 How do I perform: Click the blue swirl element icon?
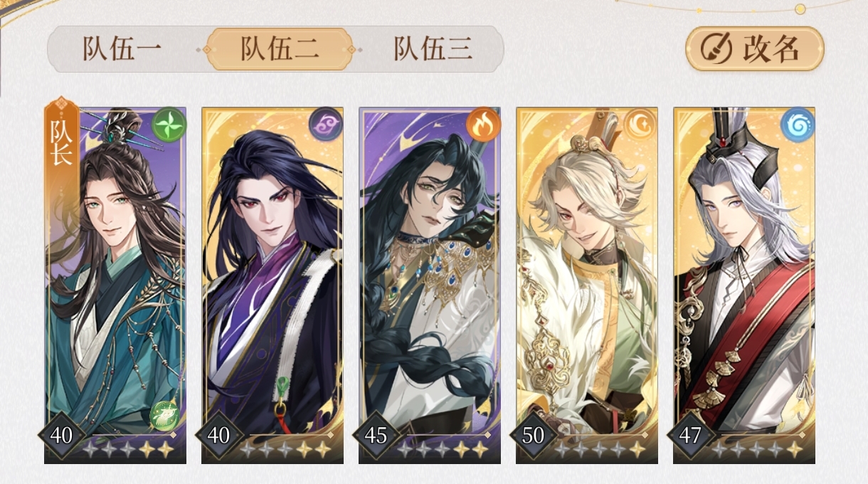pos(798,125)
